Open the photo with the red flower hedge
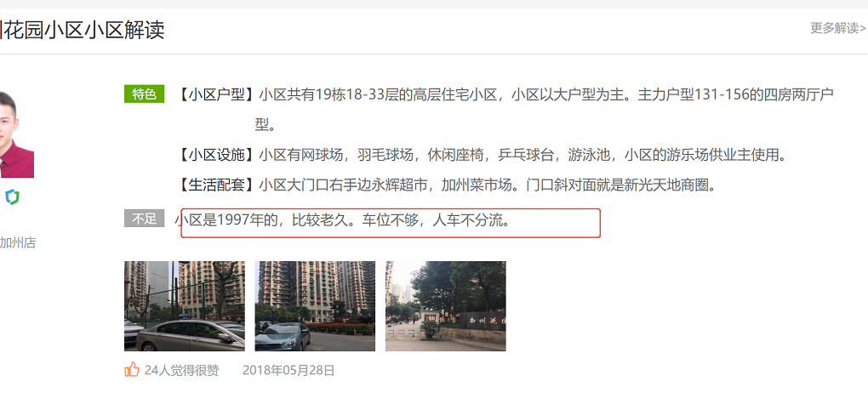This screenshot has height=404, width=868. [315, 306]
